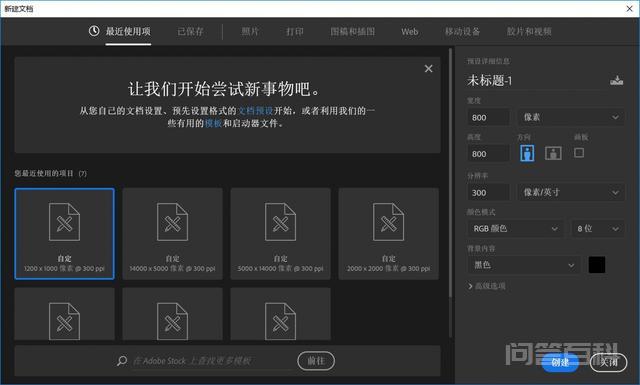Click the clock icon of recent items tab
The image size is (640, 385).
[94, 31]
